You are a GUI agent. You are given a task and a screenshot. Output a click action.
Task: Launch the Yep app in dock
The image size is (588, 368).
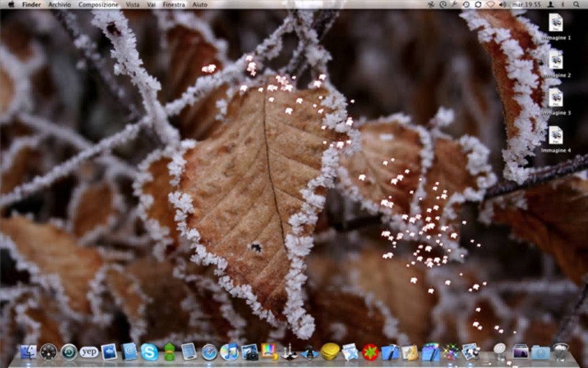[x=89, y=352]
